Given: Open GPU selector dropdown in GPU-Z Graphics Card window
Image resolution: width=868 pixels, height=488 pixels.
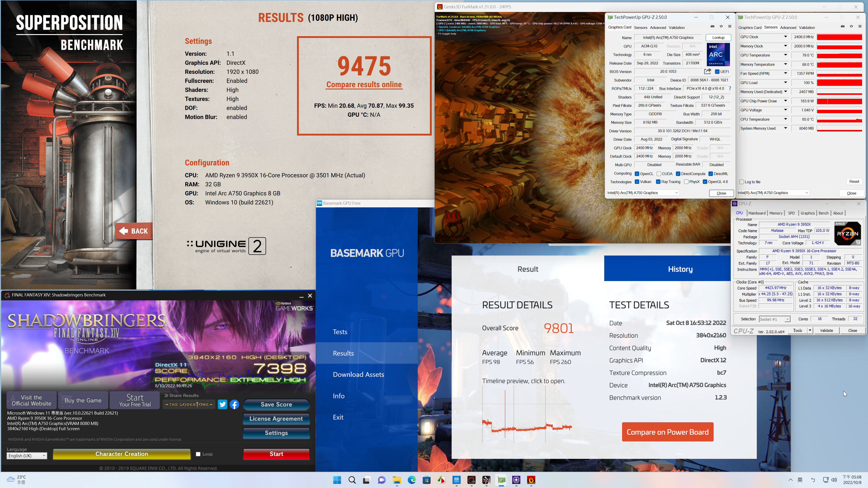Looking at the screenshot, I should [643, 193].
